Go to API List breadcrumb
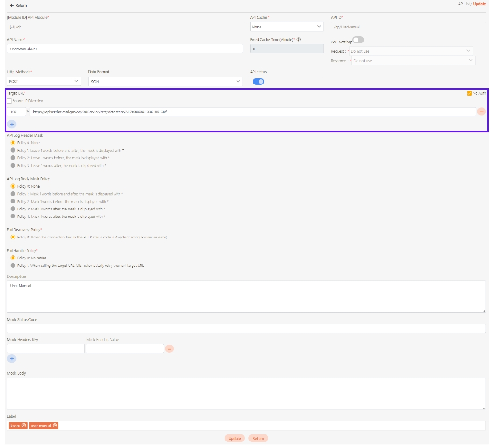Image resolution: width=491 pixels, height=448 pixels. point(464,4)
